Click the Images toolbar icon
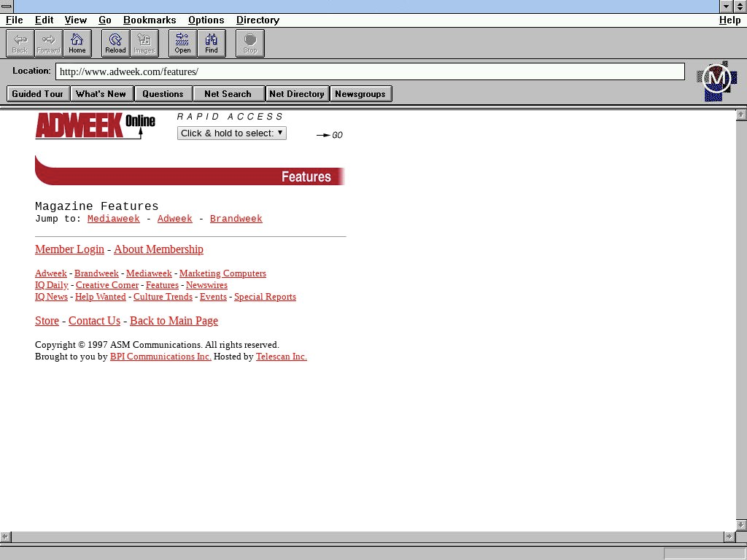This screenshot has height=560, width=747. pyautogui.click(x=144, y=43)
